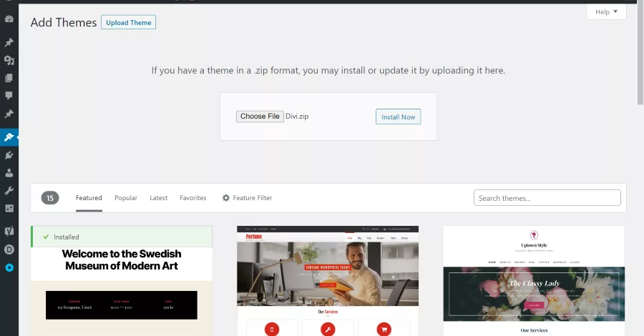Open the Dashboard sidebar icon
Viewport: 644px width, 336px height.
coord(9,19)
